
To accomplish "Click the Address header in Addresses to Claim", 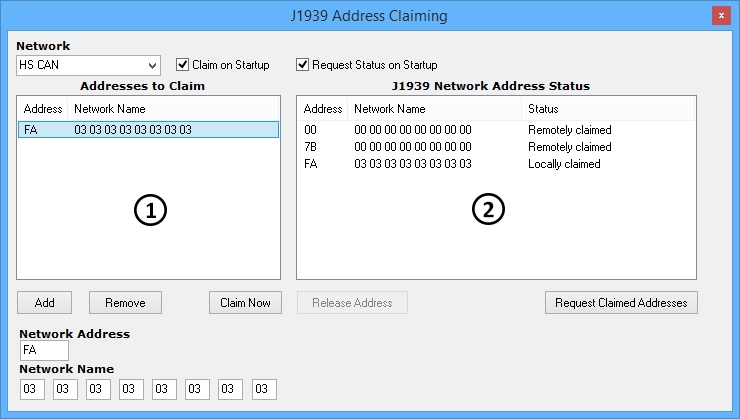I will [x=43, y=109].
